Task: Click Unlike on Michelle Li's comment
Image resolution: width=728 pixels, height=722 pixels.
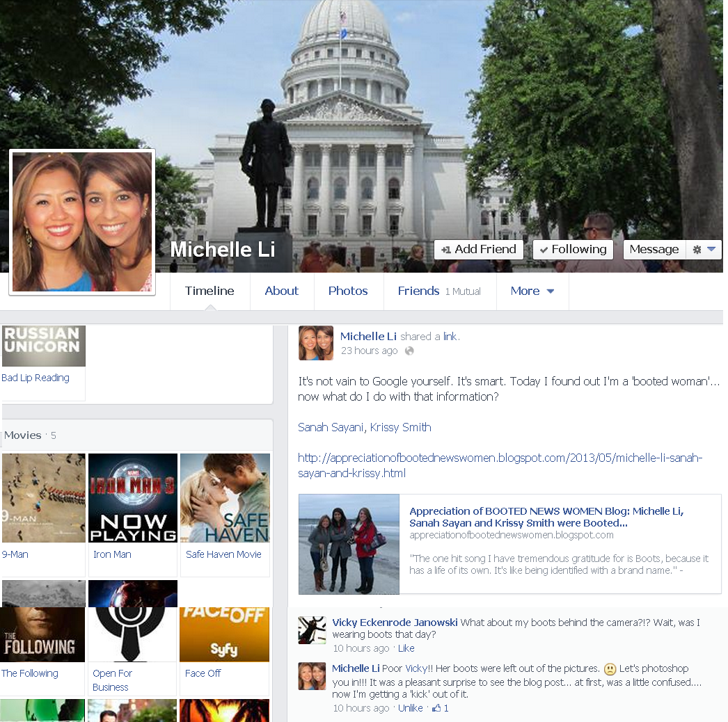Action: (x=411, y=708)
